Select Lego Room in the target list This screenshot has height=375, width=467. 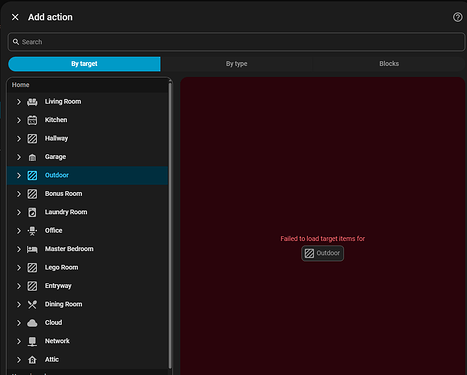[61, 268]
